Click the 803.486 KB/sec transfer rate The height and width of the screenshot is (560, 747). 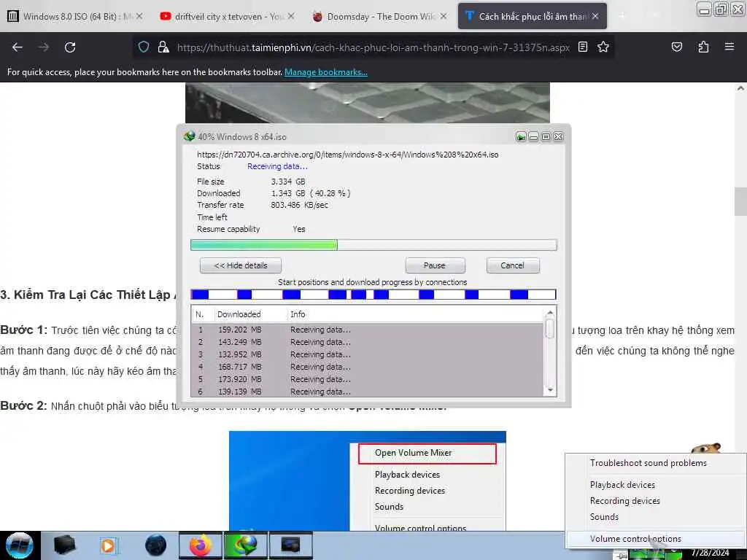(299, 205)
